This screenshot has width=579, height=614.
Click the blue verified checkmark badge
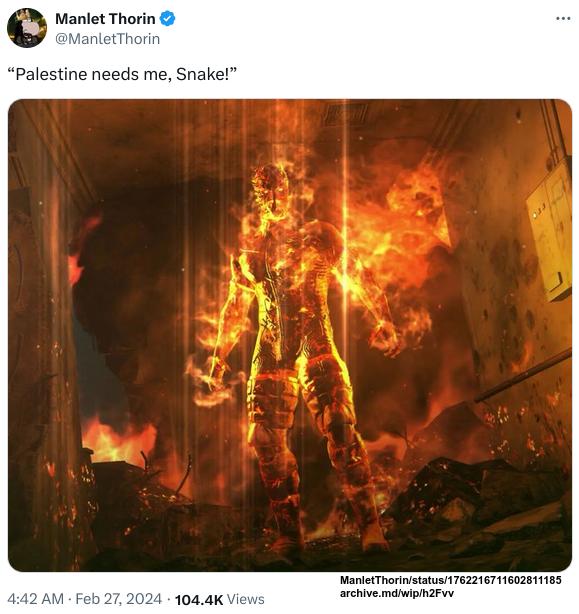[168, 18]
